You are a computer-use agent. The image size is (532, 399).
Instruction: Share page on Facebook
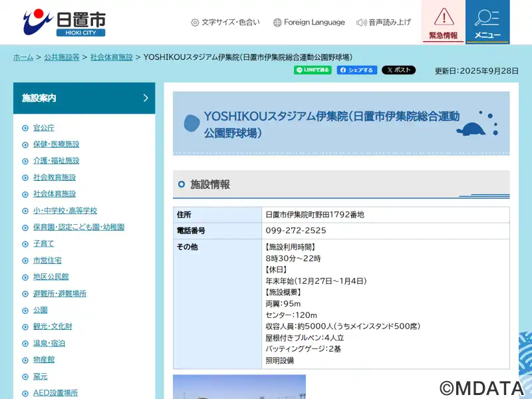click(356, 70)
